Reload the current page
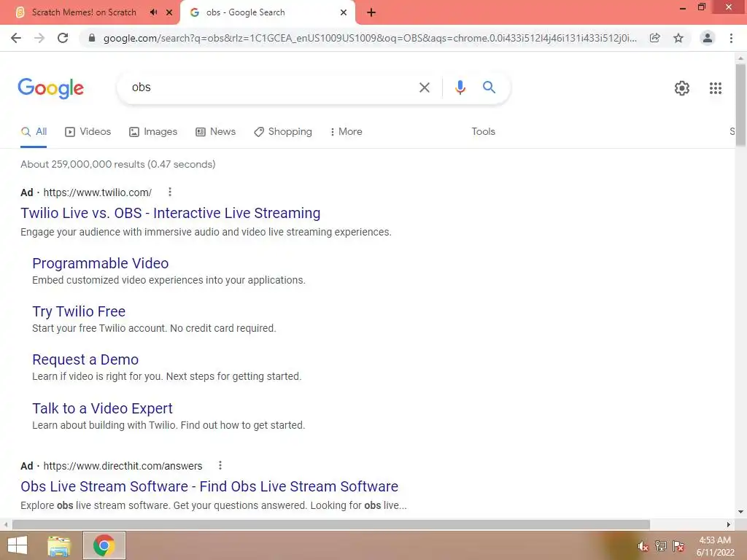 (x=63, y=38)
